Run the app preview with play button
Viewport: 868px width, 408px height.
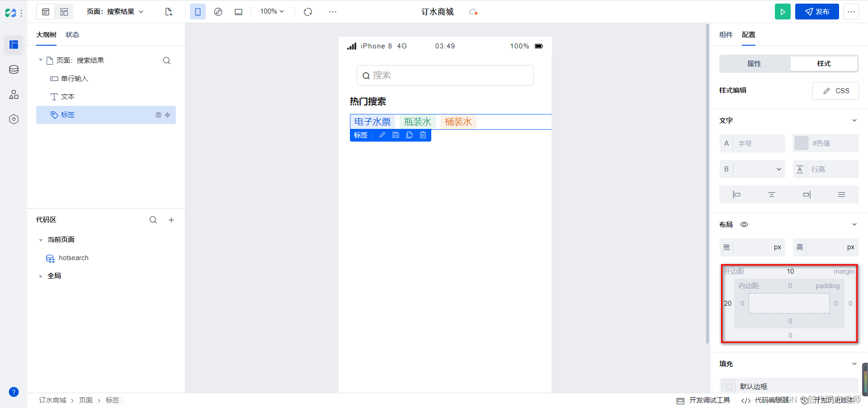click(783, 12)
